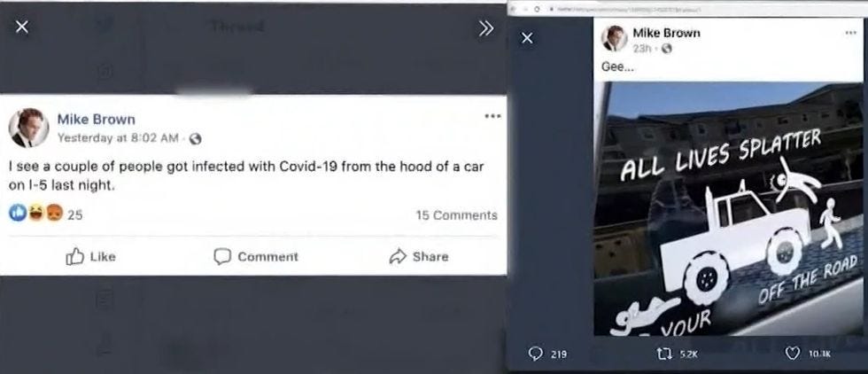The image size is (868, 374).
Task: View reactions count of 25
Action: (x=74, y=215)
